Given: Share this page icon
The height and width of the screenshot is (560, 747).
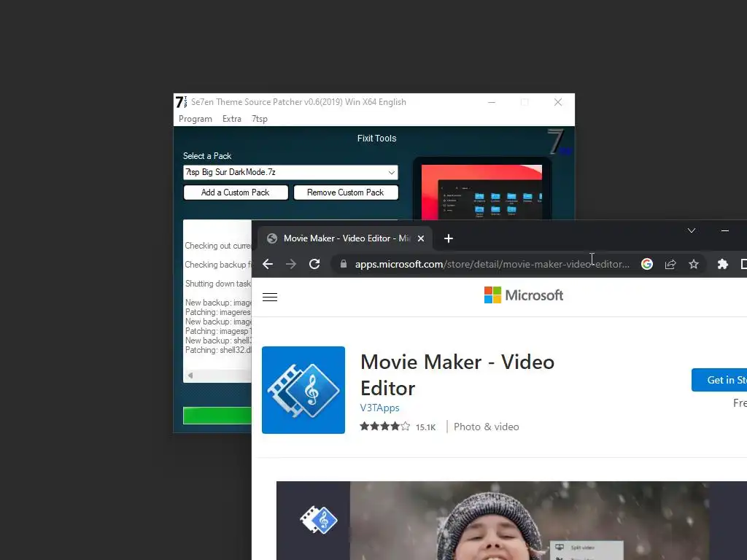Looking at the screenshot, I should click(670, 264).
